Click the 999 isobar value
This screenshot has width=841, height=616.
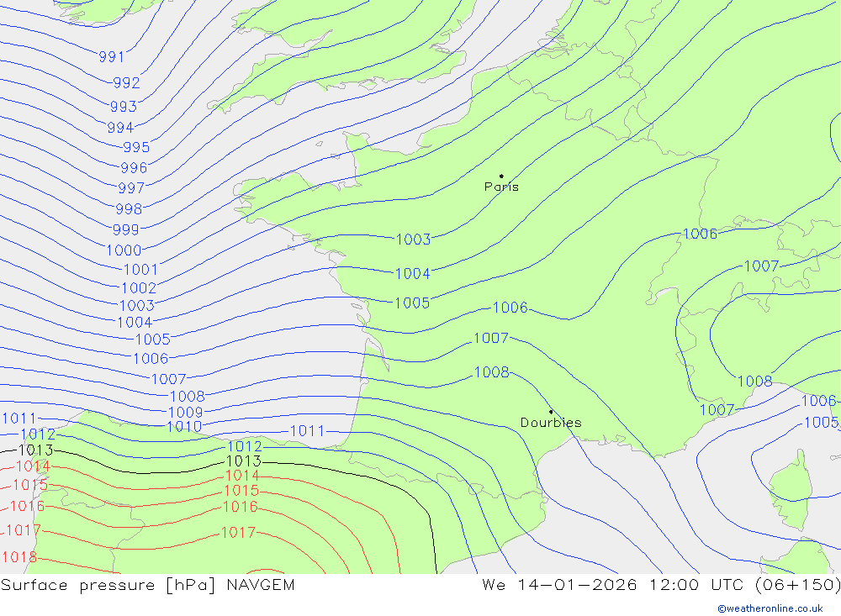[125, 229]
